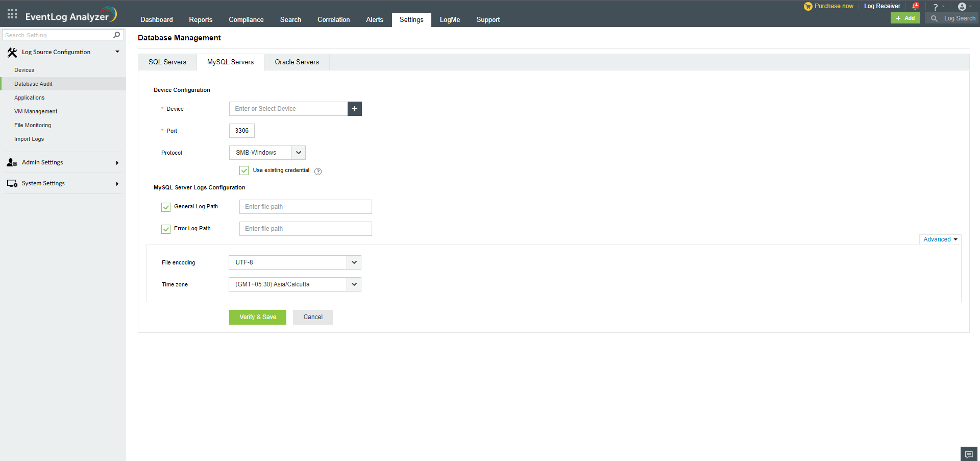Click the Cancel button
The width and height of the screenshot is (980, 461).
tap(313, 317)
